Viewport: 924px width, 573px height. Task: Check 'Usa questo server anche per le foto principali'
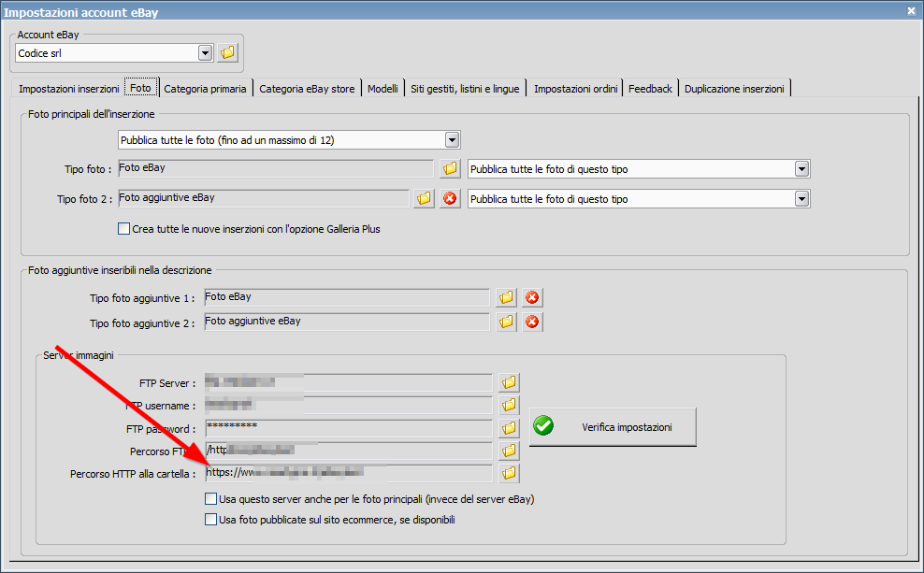211,499
